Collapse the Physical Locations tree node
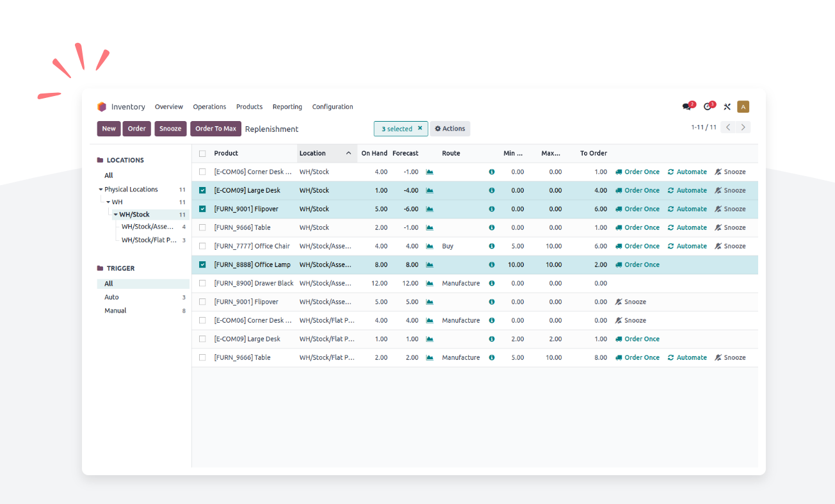The height and width of the screenshot is (504, 835). click(101, 190)
